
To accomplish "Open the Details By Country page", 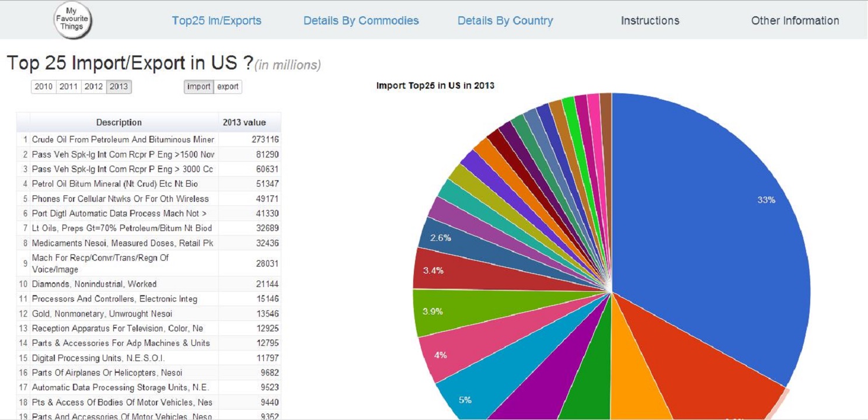I will click(x=506, y=21).
